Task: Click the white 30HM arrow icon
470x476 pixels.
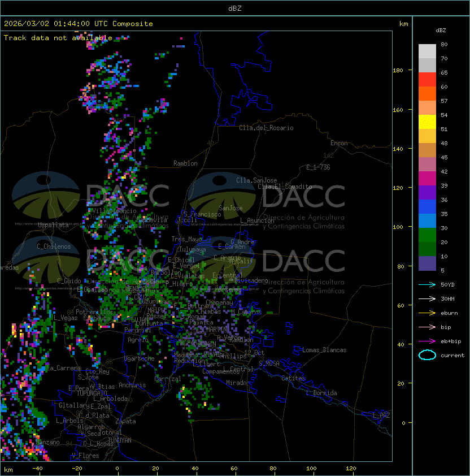Action: coord(427,298)
